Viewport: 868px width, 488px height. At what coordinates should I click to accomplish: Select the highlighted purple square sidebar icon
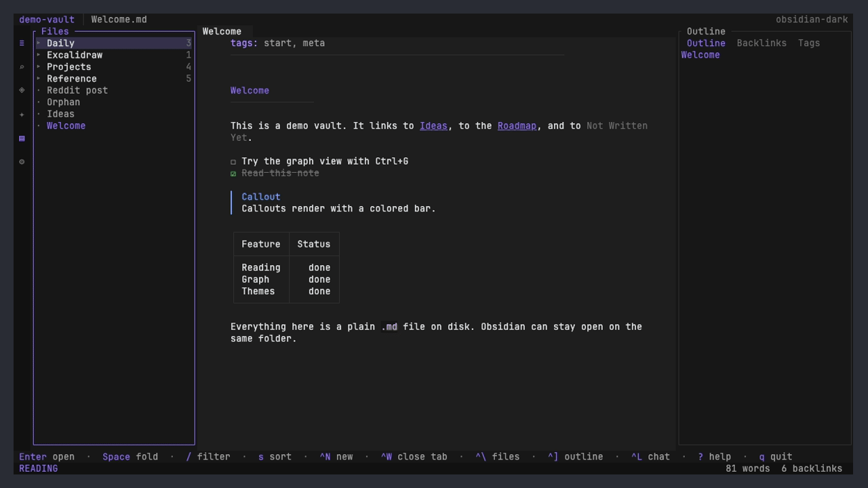tap(22, 138)
